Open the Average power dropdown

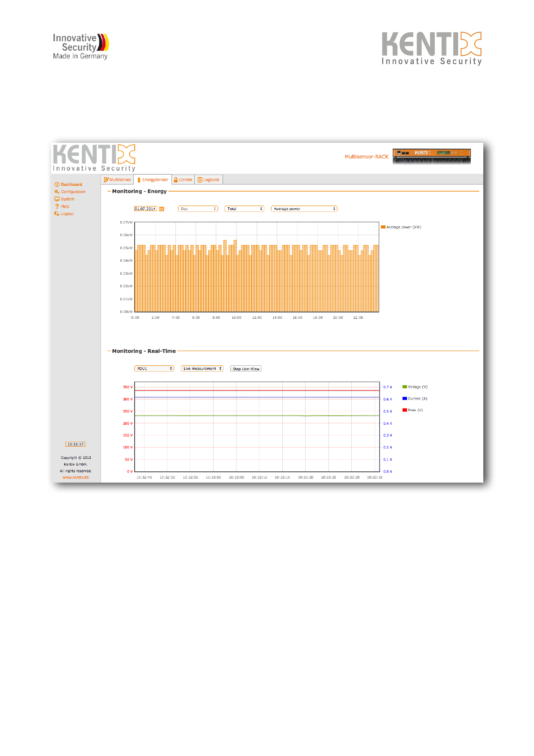[304, 209]
